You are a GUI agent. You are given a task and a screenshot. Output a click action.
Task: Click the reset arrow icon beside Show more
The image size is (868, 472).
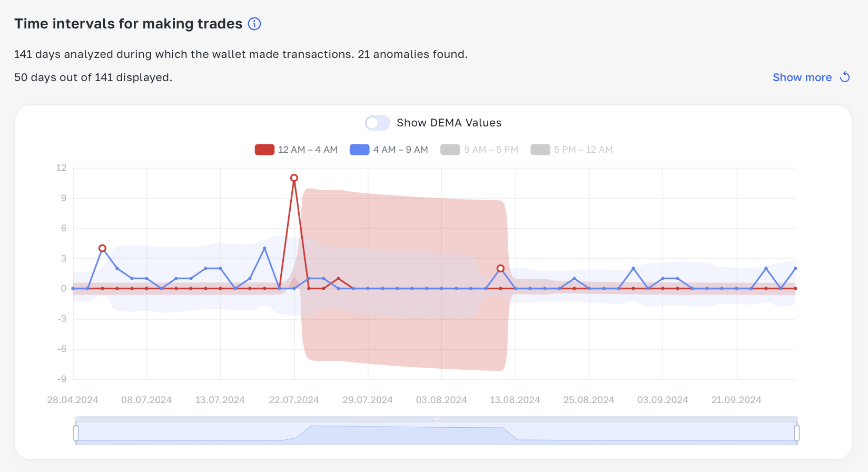pyautogui.click(x=845, y=77)
